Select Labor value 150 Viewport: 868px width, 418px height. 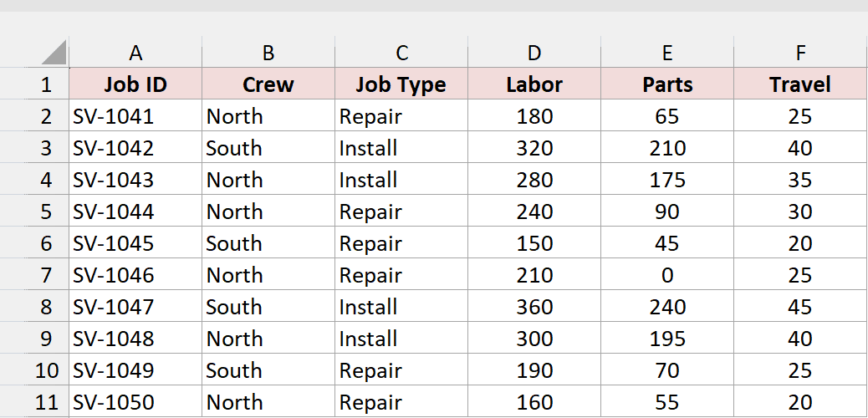(534, 243)
